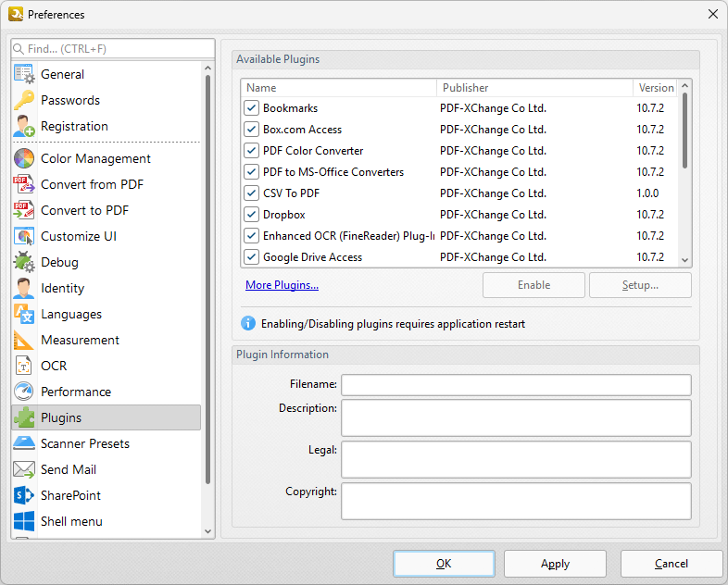This screenshot has width=728, height=585.
Task: Click the Convert from PDF icon
Action: coord(24,184)
